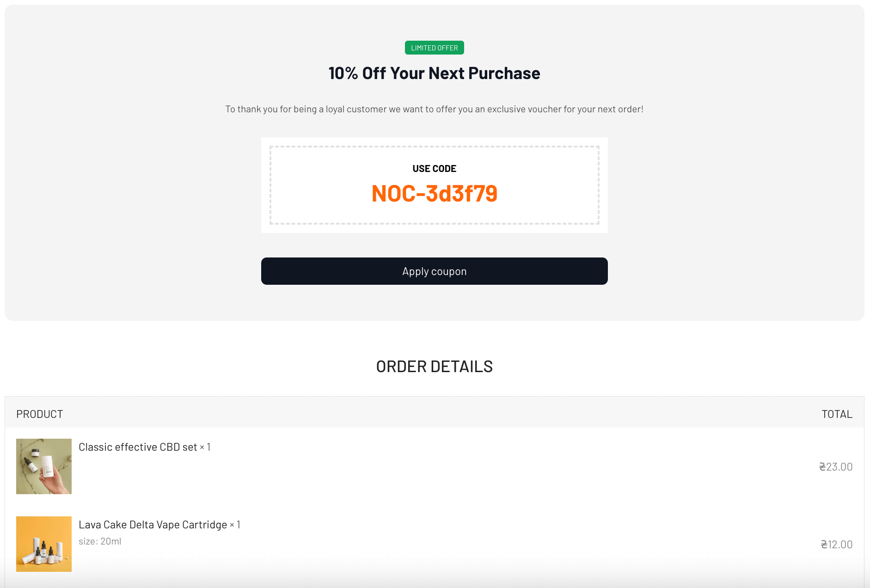The width and height of the screenshot is (870, 588).
Task: Open the Classic effective CBD set product link
Action: pyautogui.click(x=138, y=447)
